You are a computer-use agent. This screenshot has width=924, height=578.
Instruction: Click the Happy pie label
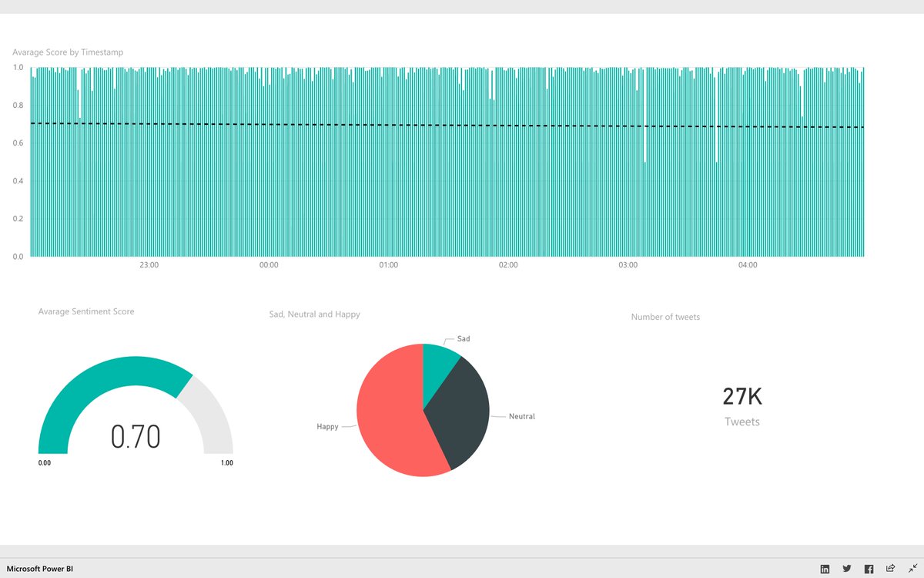[x=327, y=426]
